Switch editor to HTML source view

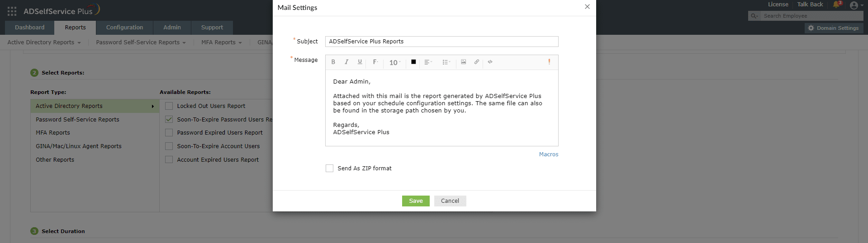click(490, 62)
